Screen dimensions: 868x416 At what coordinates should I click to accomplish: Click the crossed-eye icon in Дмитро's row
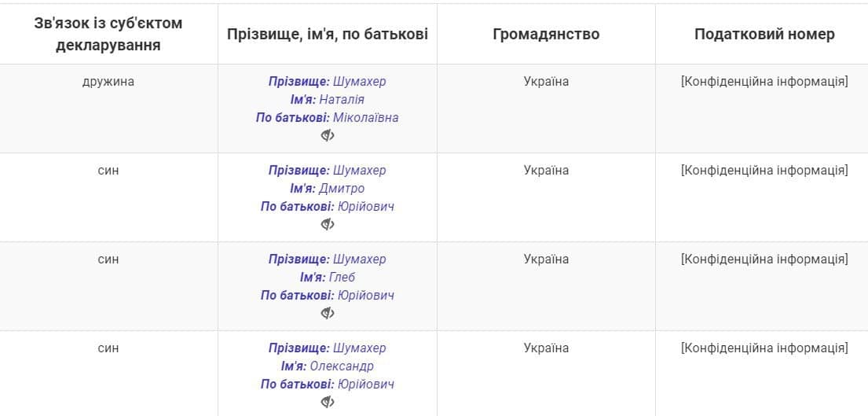327,224
